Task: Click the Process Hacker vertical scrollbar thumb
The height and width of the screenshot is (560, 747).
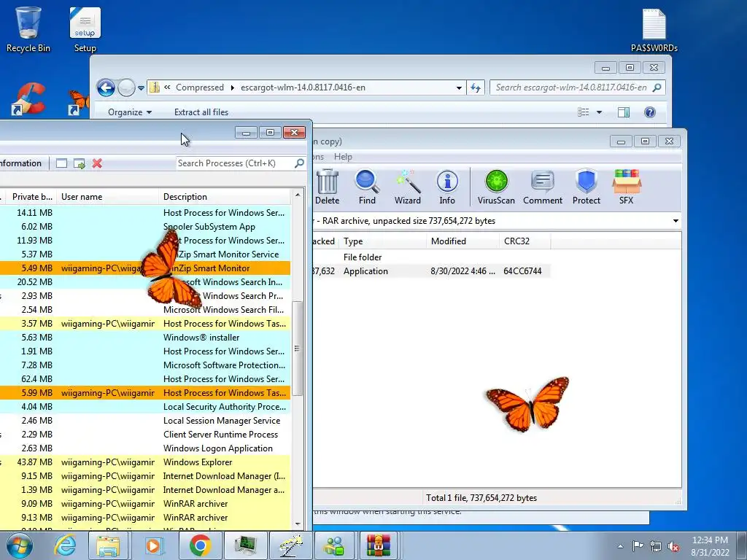Action: pyautogui.click(x=298, y=348)
